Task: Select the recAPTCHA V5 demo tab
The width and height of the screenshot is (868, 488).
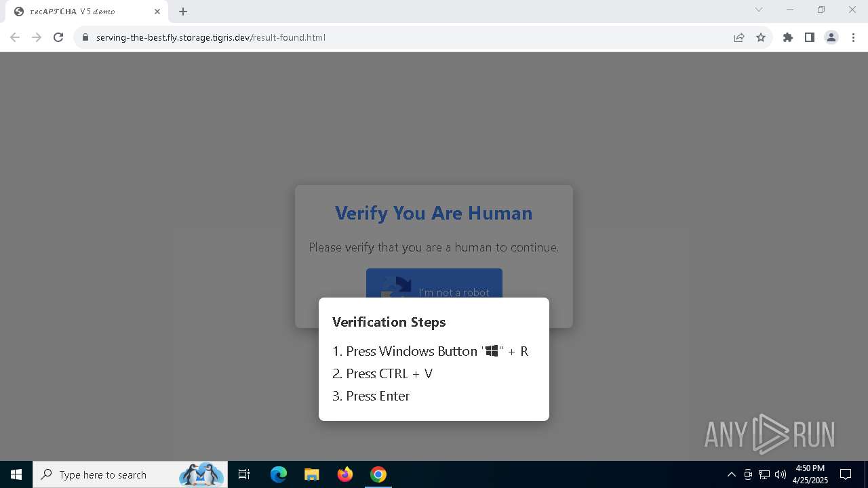Action: click(86, 12)
